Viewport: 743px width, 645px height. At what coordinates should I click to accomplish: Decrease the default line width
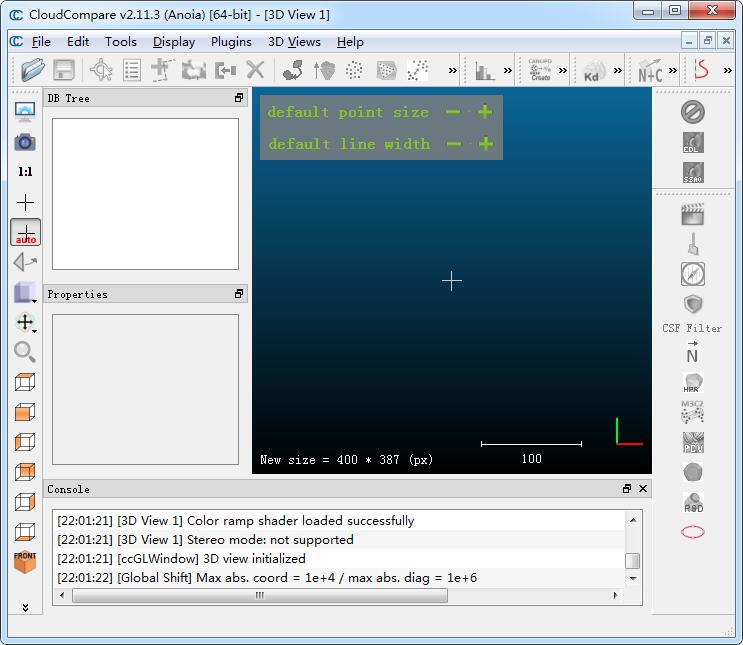(x=454, y=144)
